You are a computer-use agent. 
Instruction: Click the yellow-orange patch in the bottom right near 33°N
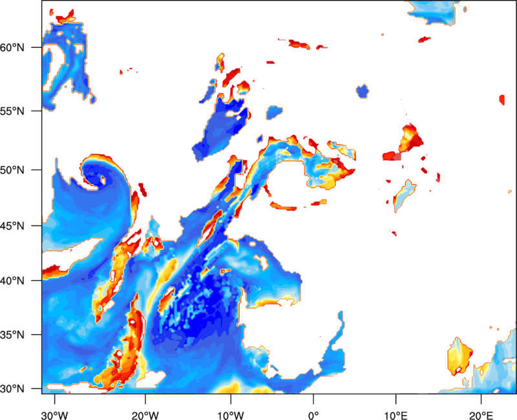pyautogui.click(x=459, y=355)
